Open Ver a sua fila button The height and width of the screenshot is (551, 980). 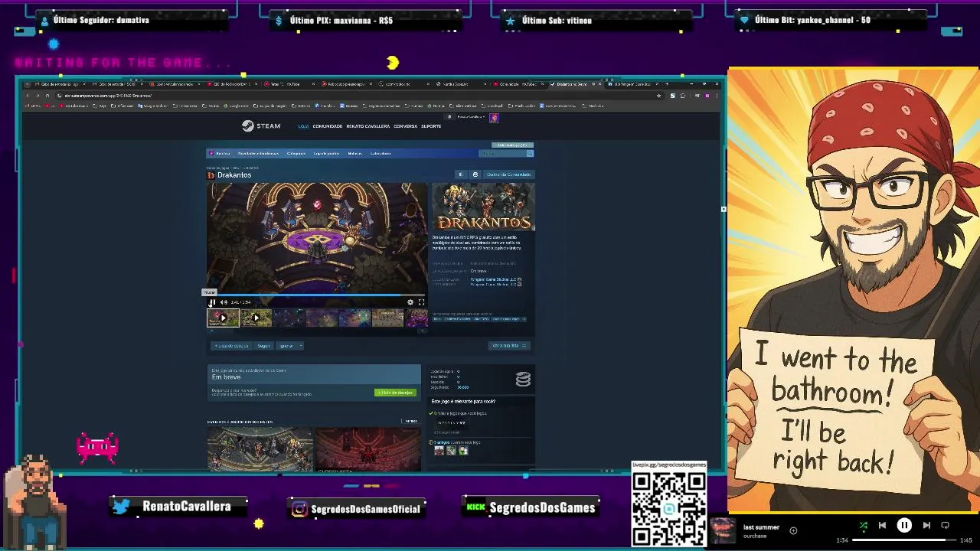coord(508,346)
